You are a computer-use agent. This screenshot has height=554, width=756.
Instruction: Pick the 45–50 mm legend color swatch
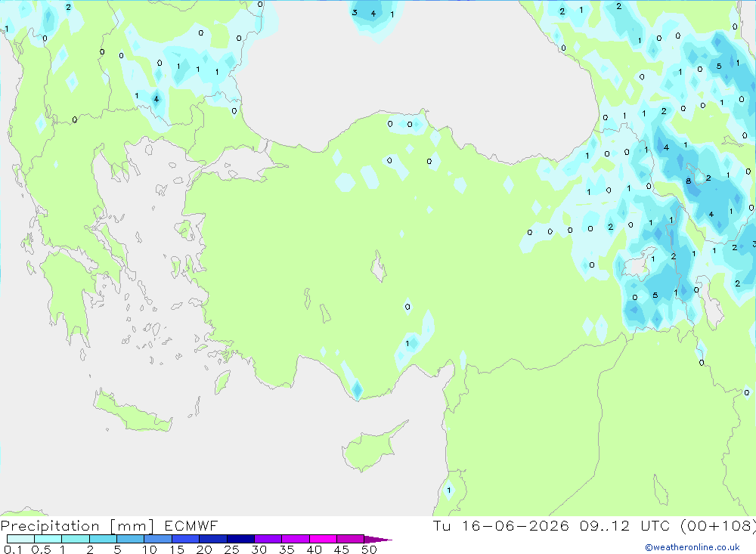351,539
